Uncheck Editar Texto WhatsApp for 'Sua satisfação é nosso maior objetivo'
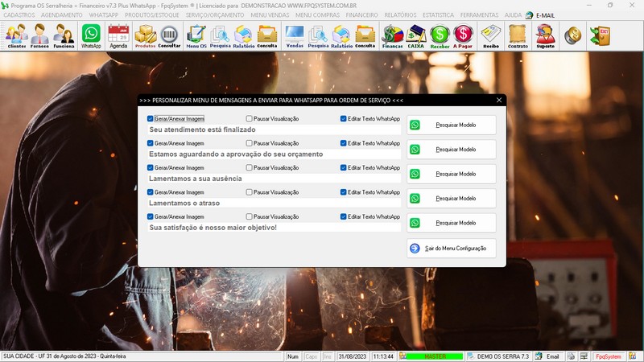The width and height of the screenshot is (644, 362). 344,216
